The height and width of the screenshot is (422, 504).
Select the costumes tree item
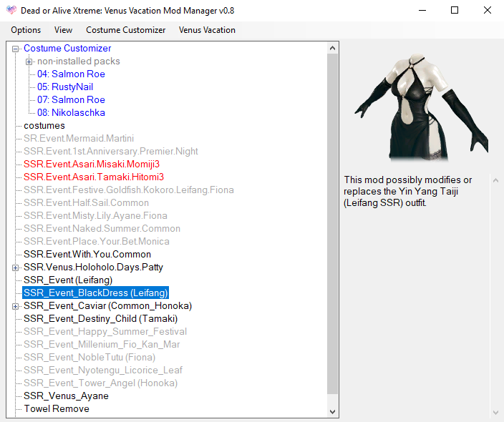(44, 126)
